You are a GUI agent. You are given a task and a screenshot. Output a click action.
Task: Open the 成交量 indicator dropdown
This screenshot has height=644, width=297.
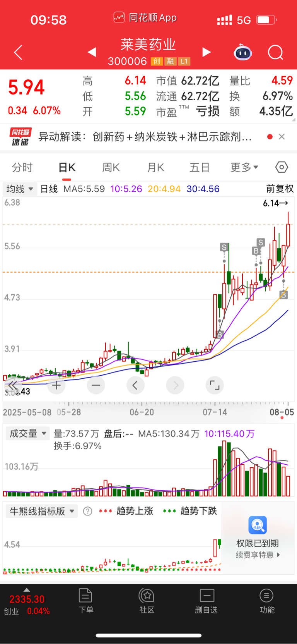pos(28,433)
